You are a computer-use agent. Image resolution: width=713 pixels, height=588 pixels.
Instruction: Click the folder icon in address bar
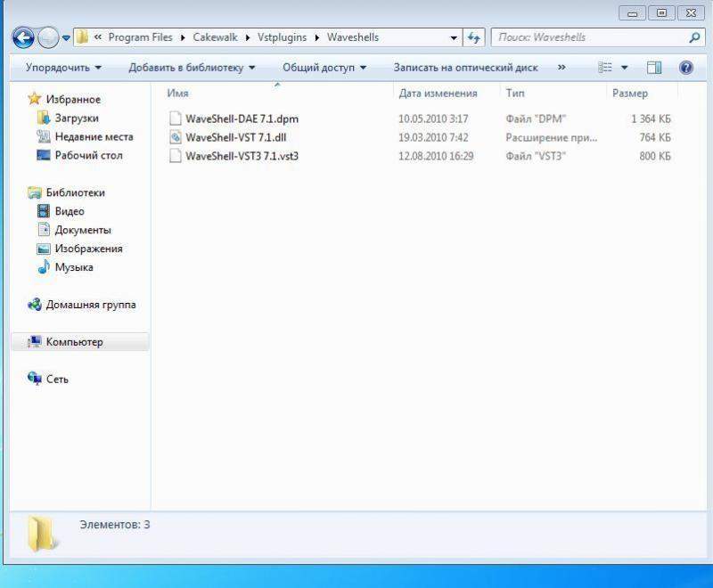click(x=82, y=37)
